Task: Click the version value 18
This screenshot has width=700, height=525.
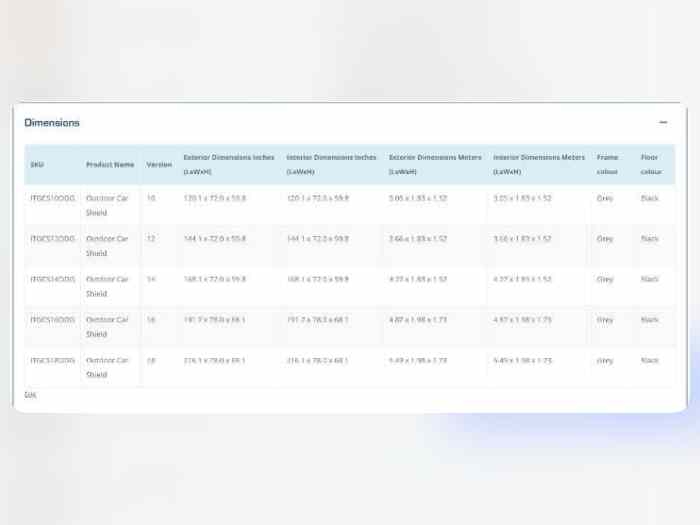Action: (151, 360)
